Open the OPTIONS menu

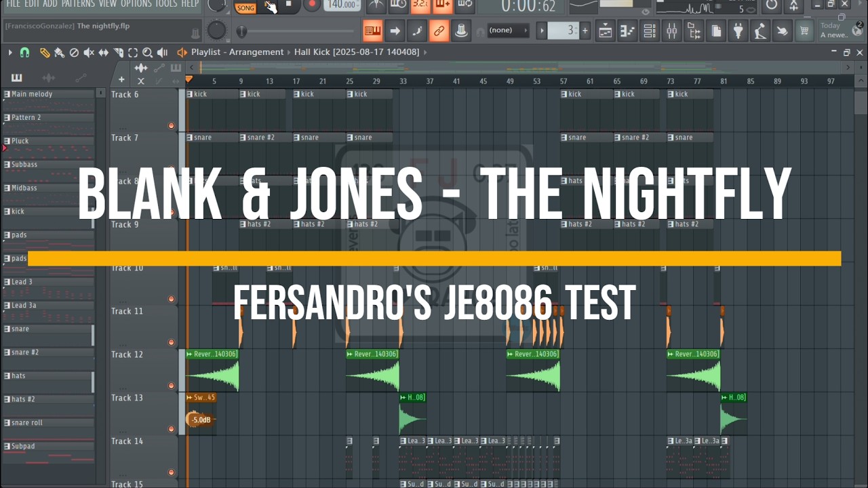click(136, 4)
